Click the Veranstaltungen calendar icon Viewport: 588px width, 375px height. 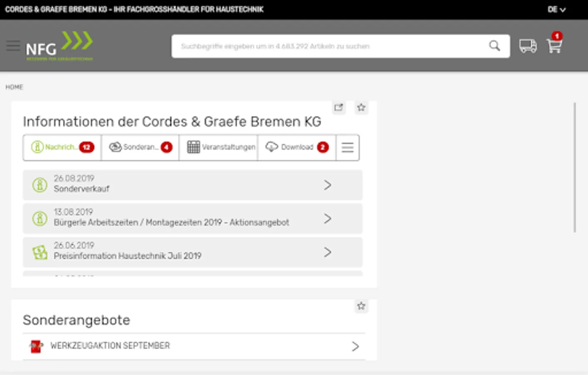tap(194, 147)
